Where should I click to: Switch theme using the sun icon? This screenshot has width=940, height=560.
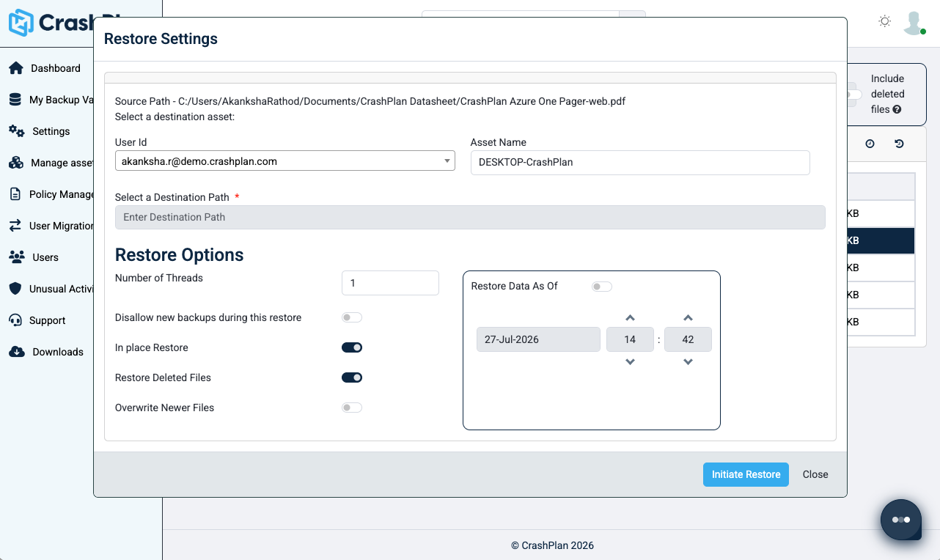click(x=885, y=21)
